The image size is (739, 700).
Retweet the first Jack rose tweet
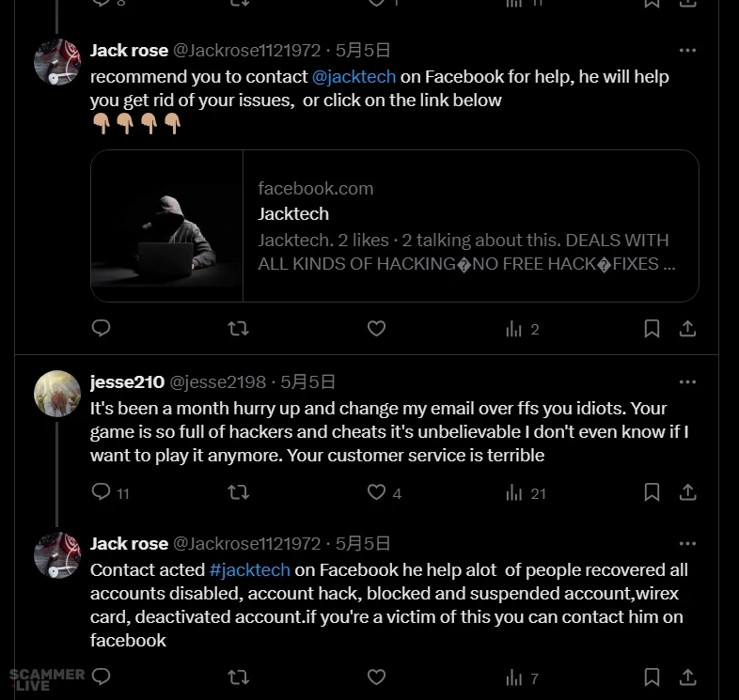point(239,329)
